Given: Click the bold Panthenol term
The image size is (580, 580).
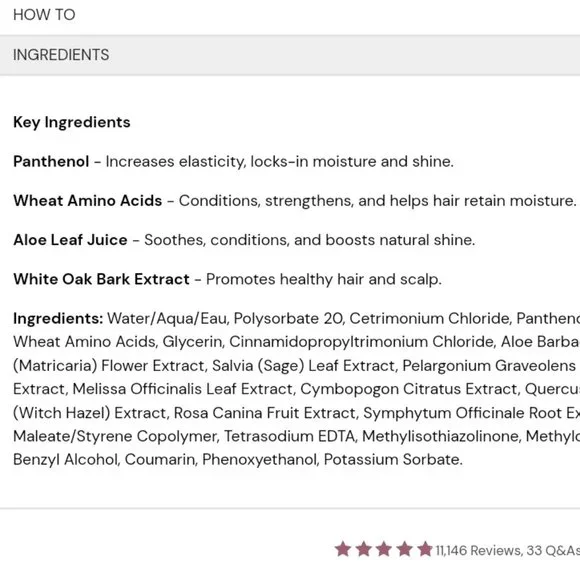Looking at the screenshot, I should coord(51,162).
